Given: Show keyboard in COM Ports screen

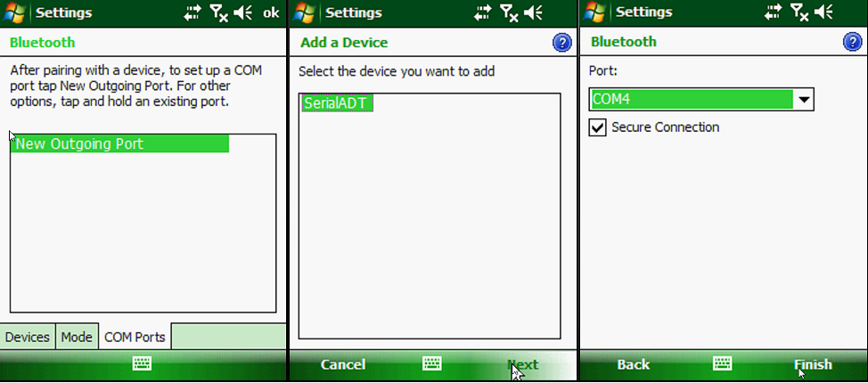Looking at the screenshot, I should (x=143, y=363).
